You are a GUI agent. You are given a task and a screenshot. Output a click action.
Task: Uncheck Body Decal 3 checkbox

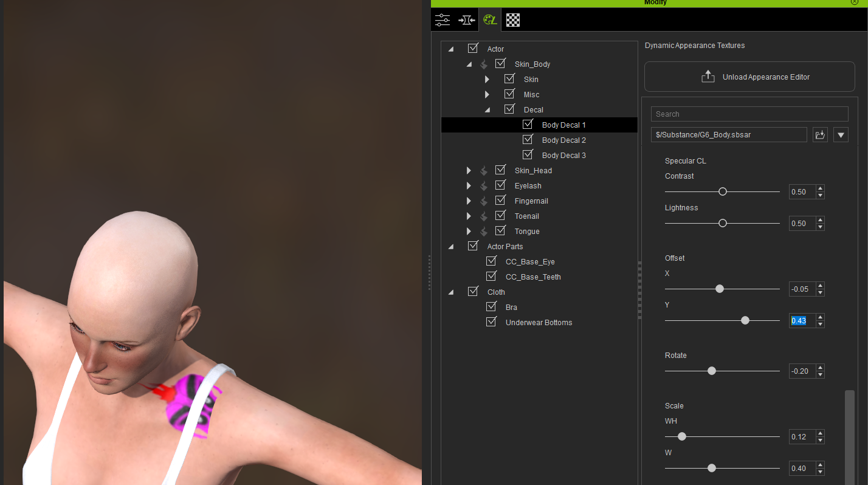528,154
